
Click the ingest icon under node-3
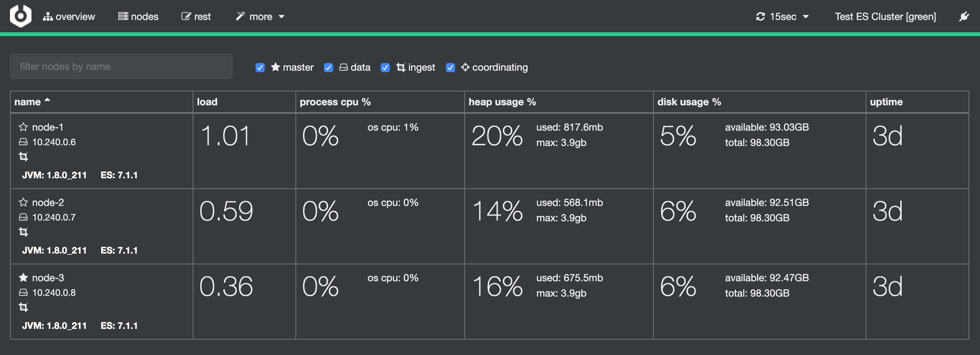point(23,307)
